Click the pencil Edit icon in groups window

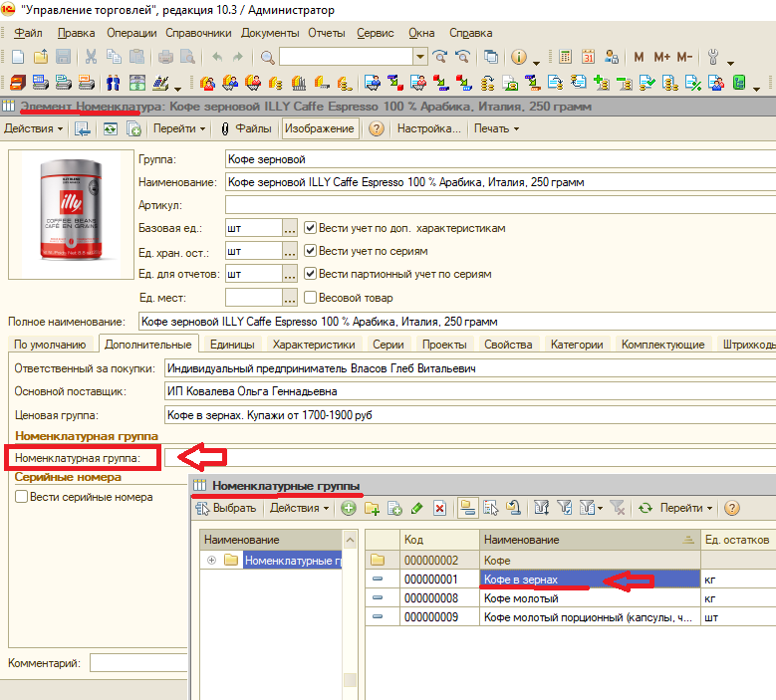[x=416, y=508]
